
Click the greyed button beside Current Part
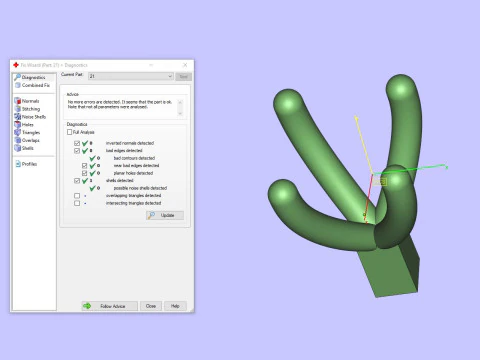(x=184, y=76)
